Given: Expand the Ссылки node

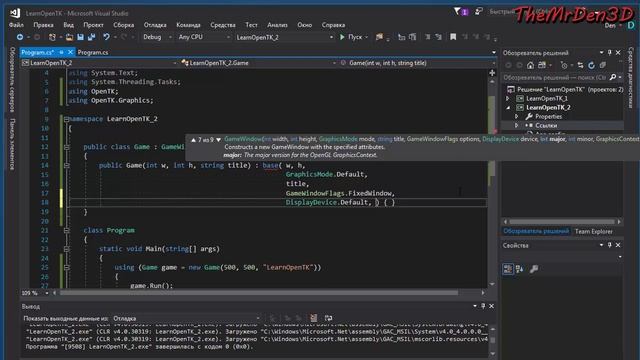Looking at the screenshot, I should (x=516, y=126).
